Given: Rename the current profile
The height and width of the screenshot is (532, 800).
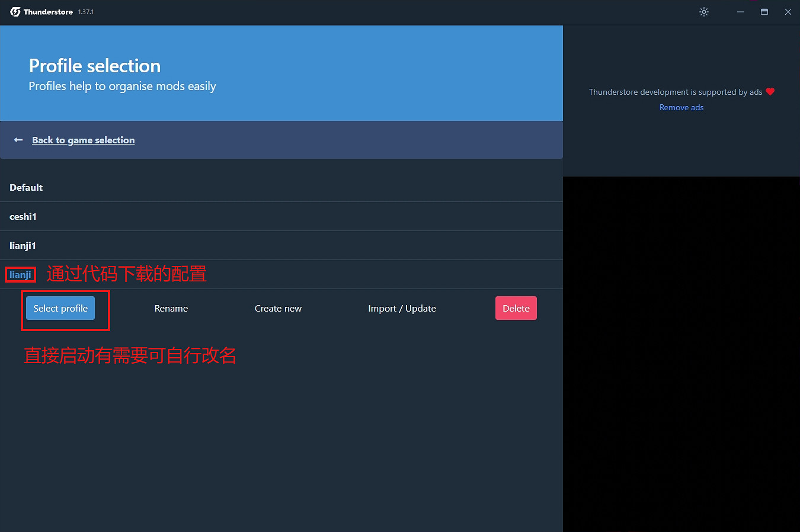Looking at the screenshot, I should point(171,308).
